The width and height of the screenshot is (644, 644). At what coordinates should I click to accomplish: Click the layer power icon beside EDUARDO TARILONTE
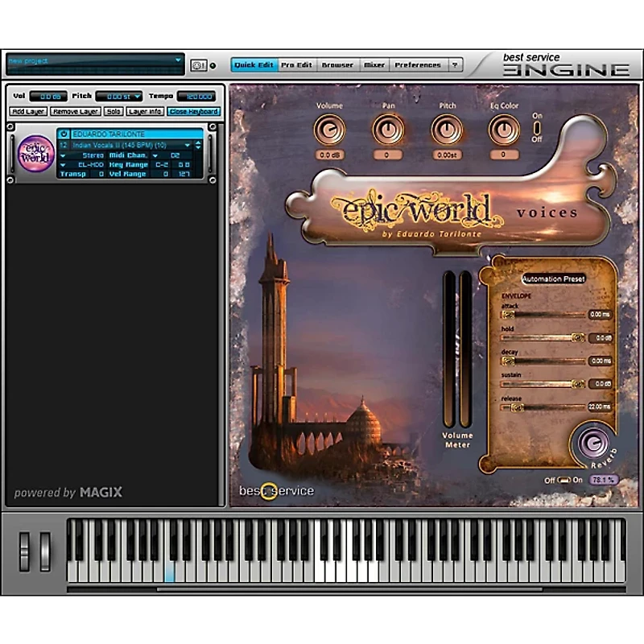click(x=64, y=134)
